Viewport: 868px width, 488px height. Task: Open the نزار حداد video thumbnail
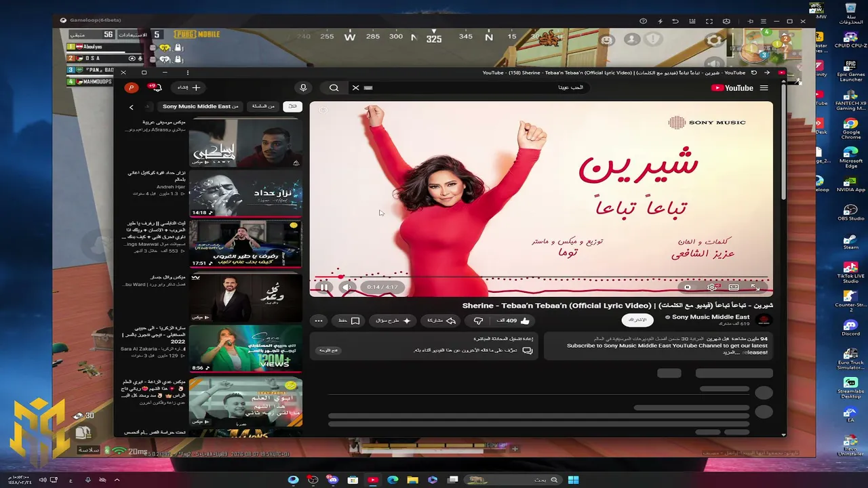tap(245, 194)
